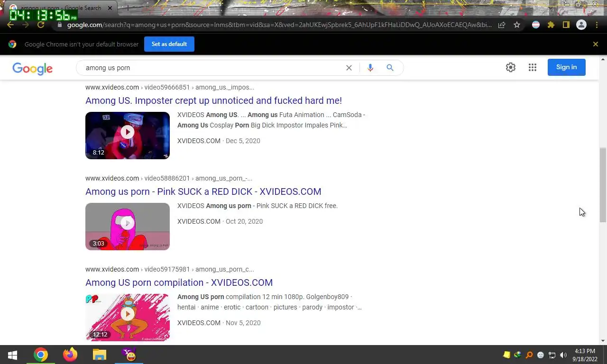Open the Google apps grid
The height and width of the screenshot is (364, 607).
click(x=533, y=67)
